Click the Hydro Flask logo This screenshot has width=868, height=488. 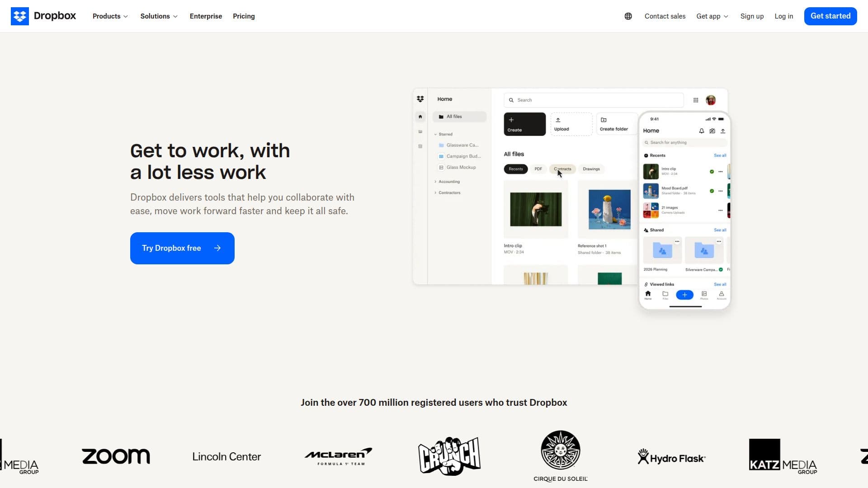[x=672, y=457]
